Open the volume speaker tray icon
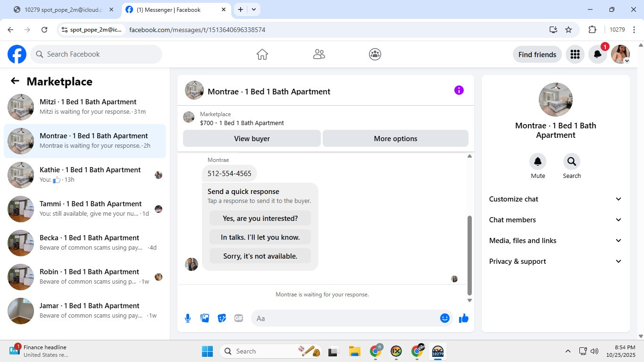The height and width of the screenshot is (362, 644). [x=594, y=351]
